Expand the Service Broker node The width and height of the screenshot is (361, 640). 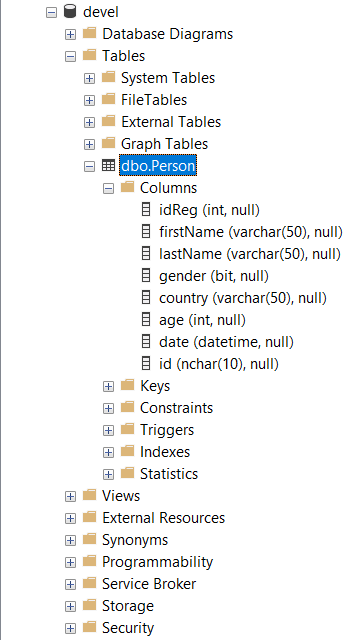click(x=71, y=584)
